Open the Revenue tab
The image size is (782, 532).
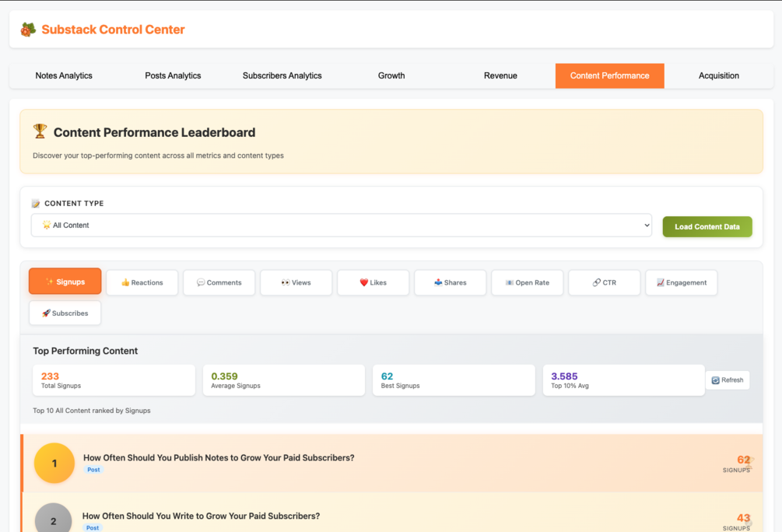[x=500, y=75]
